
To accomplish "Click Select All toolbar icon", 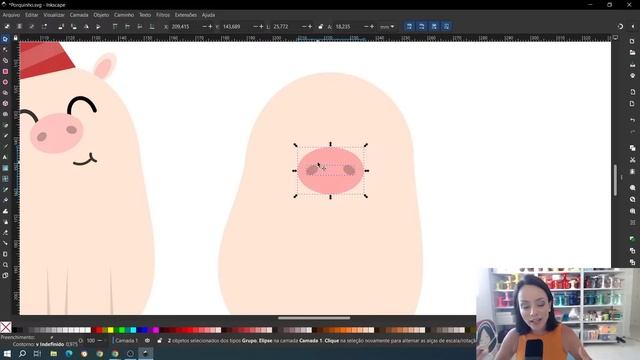I will tap(7, 27).
